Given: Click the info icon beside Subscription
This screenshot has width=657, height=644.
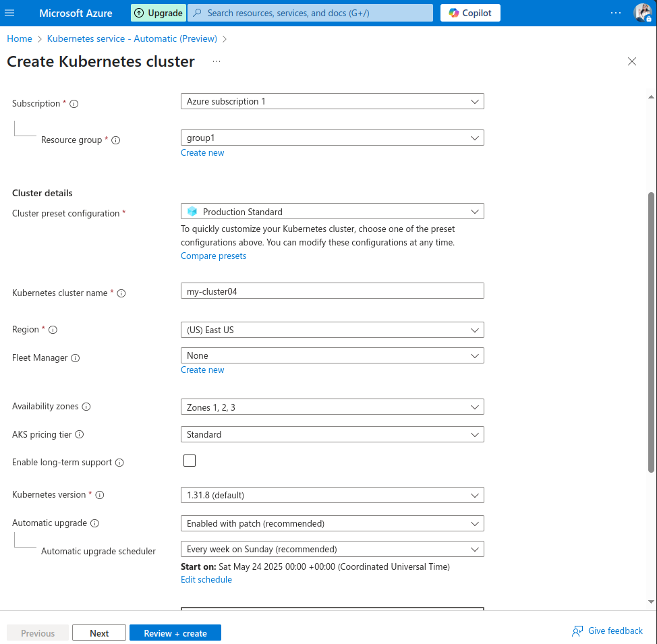Looking at the screenshot, I should click(x=74, y=104).
